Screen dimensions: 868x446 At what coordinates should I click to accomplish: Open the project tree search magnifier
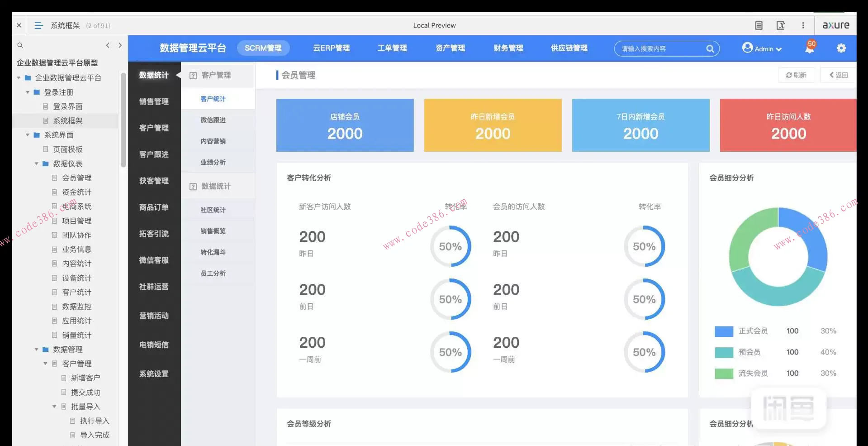point(20,45)
